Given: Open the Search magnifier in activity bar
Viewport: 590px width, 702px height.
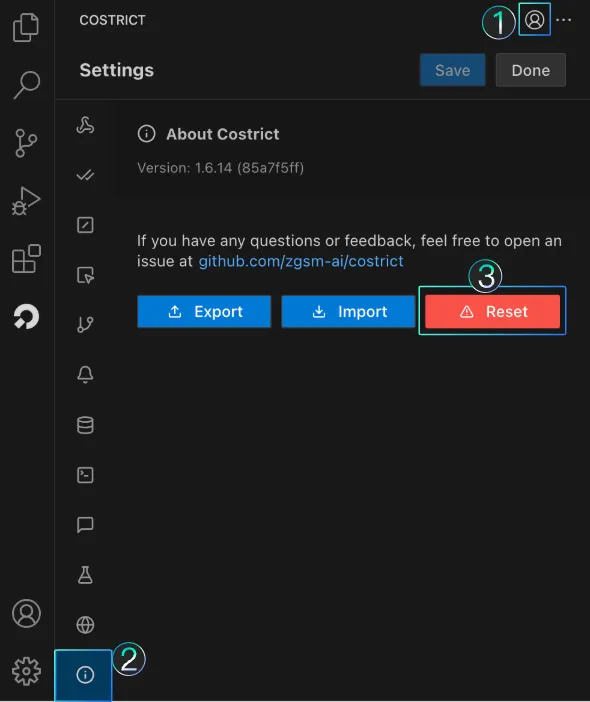Looking at the screenshot, I should [x=26, y=85].
